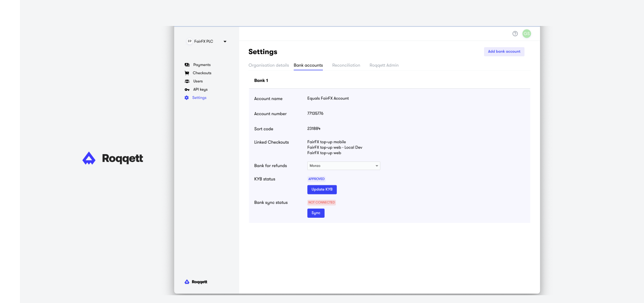Click the Sync button
Screen dimensions: 644x303
point(316,213)
